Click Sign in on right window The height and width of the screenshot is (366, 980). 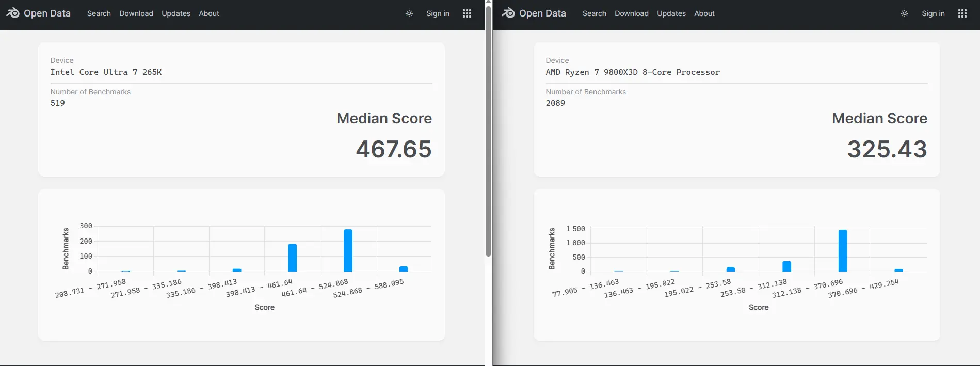[933, 13]
